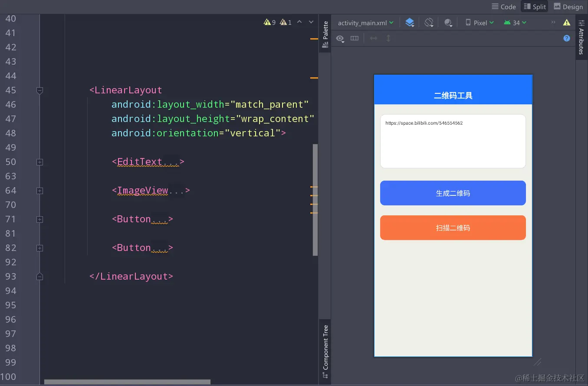The width and height of the screenshot is (588, 386).
Task: Click the vertical editor scrollbar thumb
Action: point(315,200)
